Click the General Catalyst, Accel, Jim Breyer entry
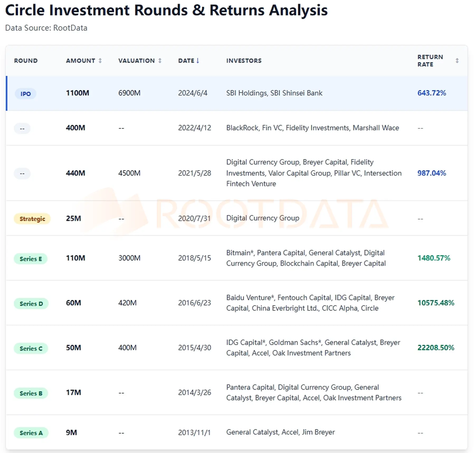This screenshot has width=476, height=453. coord(280,432)
